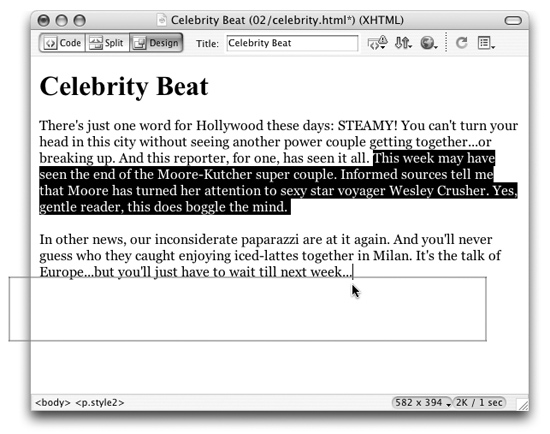Open the File Management arrows menu
This screenshot has width=550, height=434.
[403, 43]
